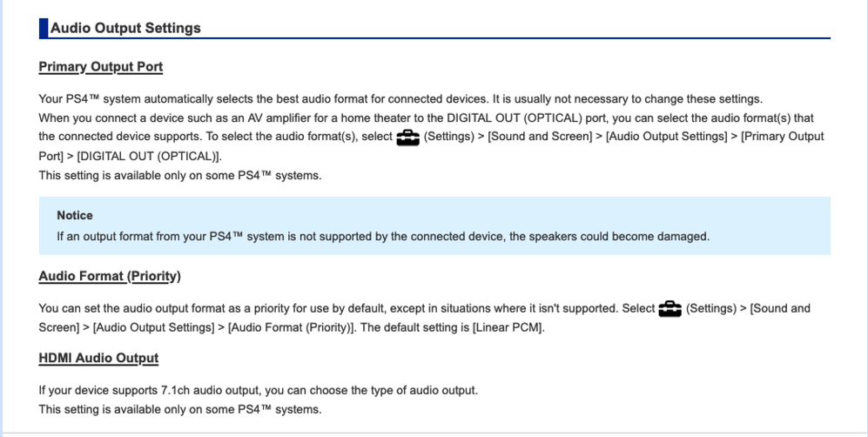868x437 pixels.
Task: Click the bold Notice label
Action: point(75,215)
